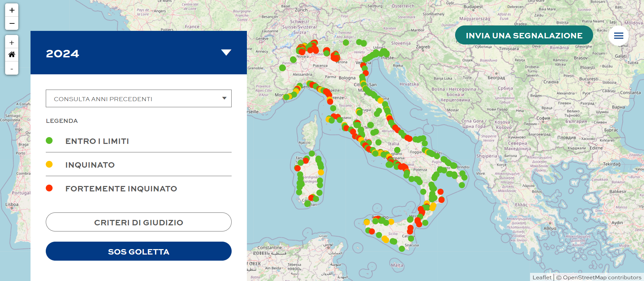Click the topmost map zoom in button
Image resolution: width=644 pixels, height=281 pixels.
pyautogui.click(x=12, y=10)
